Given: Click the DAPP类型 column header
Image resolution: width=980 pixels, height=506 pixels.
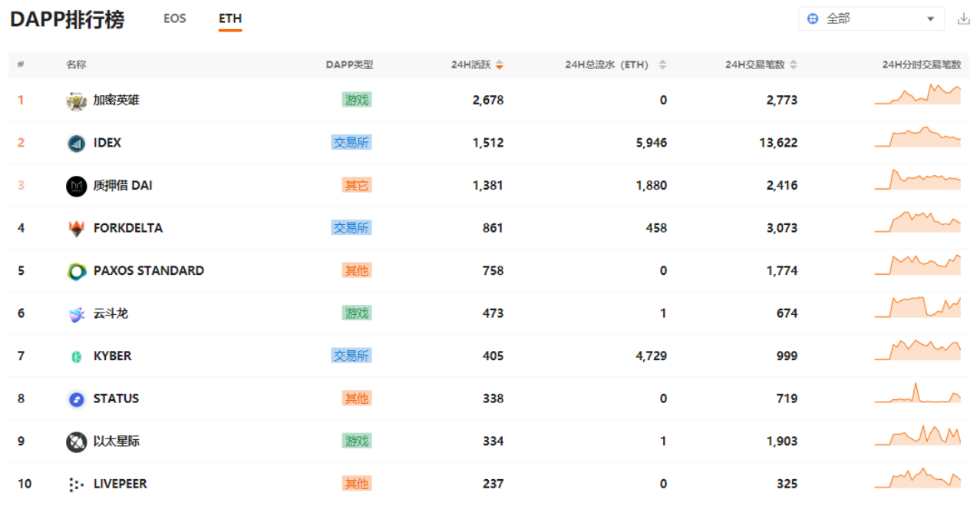Looking at the screenshot, I should pyautogui.click(x=350, y=65).
